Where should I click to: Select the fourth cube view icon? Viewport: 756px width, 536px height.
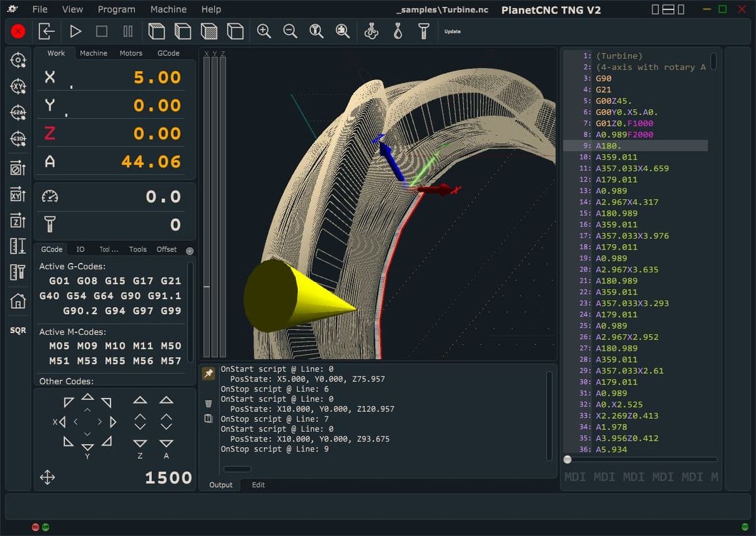236,32
